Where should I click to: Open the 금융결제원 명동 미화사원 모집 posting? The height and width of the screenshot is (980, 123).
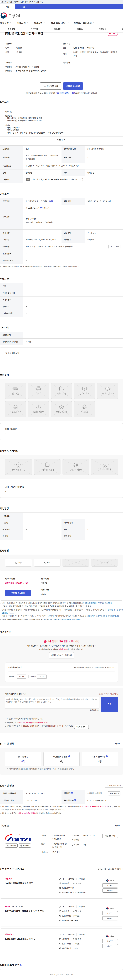pyautogui.click(x=20, y=939)
